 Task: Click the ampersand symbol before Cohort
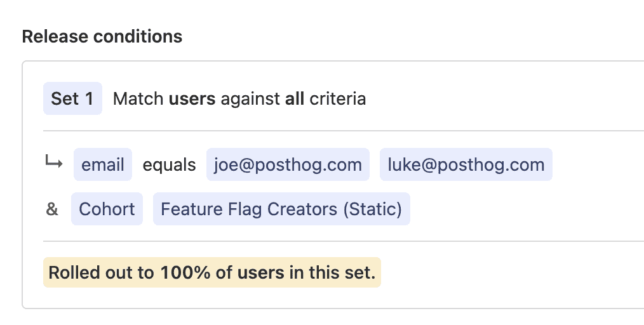point(52,209)
